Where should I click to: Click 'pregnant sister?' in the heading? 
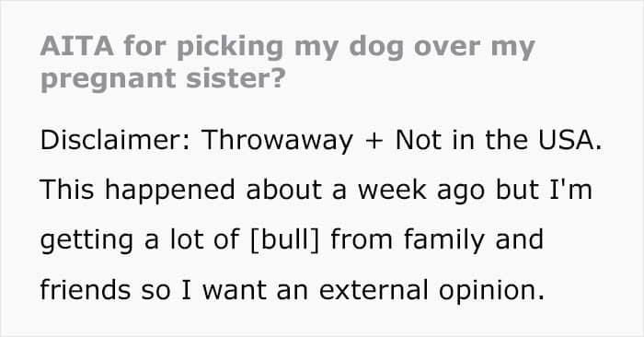[x=163, y=78]
